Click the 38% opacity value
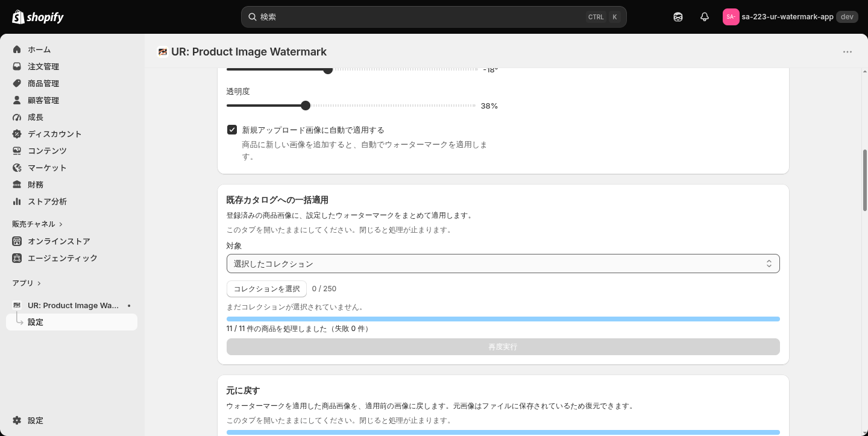This screenshot has height=436, width=868. [x=489, y=106]
